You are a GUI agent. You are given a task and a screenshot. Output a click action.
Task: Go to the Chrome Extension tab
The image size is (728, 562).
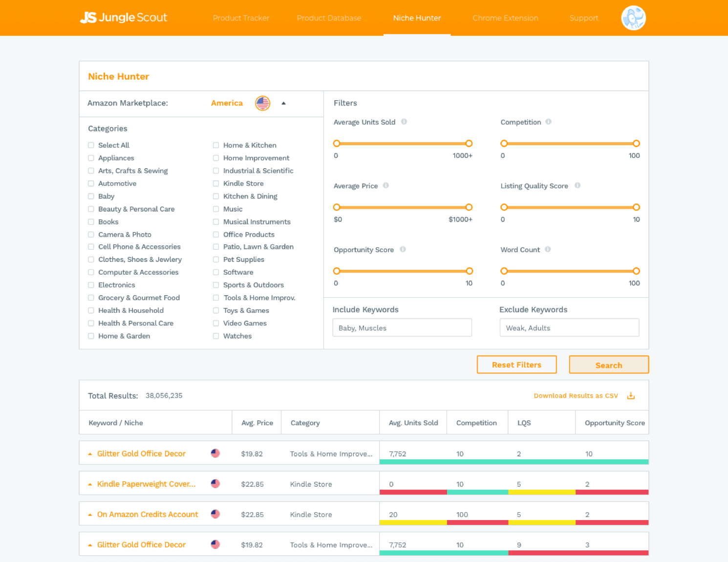pos(505,18)
